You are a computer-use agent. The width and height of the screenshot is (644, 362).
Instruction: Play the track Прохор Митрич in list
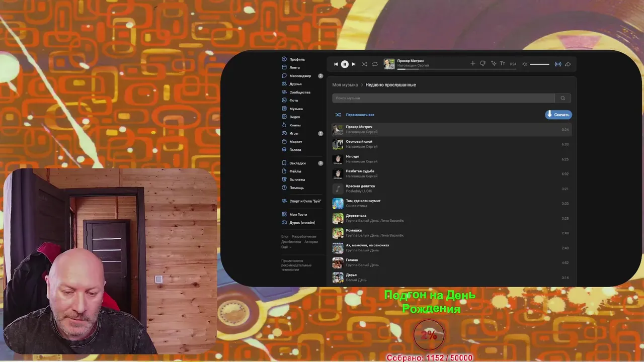click(451, 130)
